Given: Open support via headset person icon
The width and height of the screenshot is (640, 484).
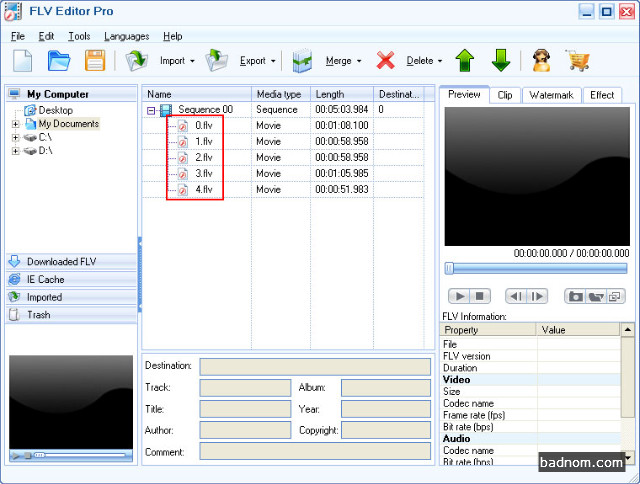Looking at the screenshot, I should coord(542,61).
